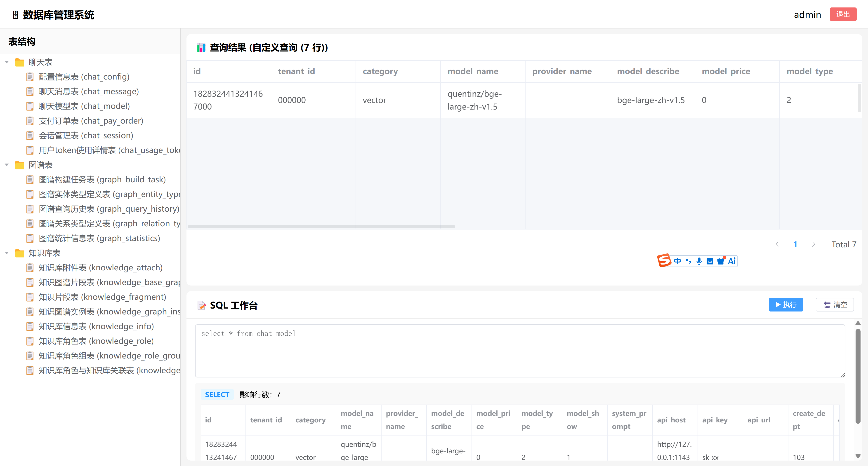Click the red 退出 logout button

[843, 14]
